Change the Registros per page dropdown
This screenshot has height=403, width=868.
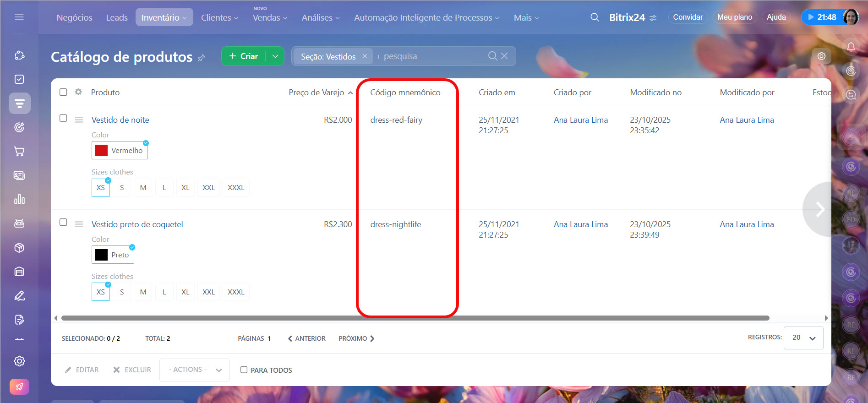[803, 338]
